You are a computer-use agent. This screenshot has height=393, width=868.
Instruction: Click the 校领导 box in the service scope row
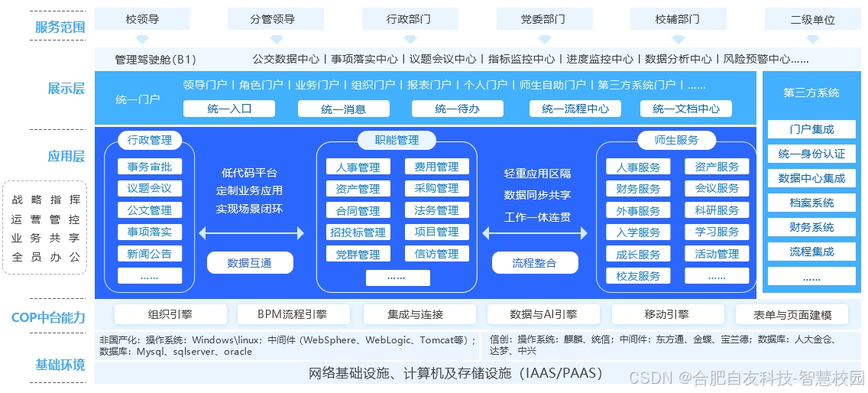[x=142, y=19]
